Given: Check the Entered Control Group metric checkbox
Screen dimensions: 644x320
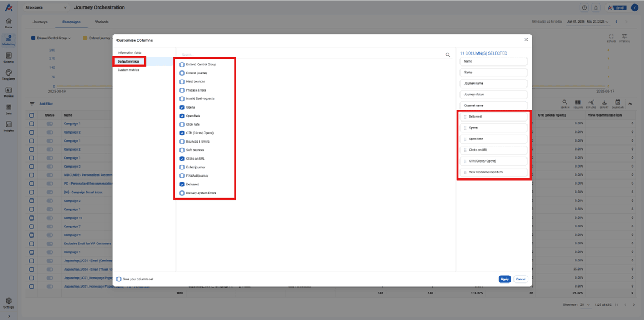Looking at the screenshot, I should tap(182, 65).
